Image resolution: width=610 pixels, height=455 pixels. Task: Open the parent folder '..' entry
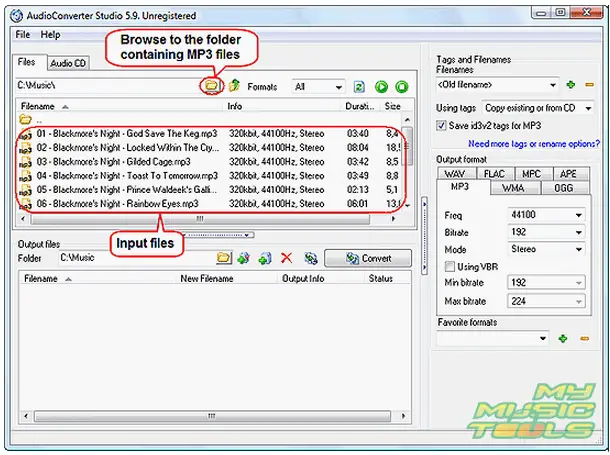click(25, 119)
